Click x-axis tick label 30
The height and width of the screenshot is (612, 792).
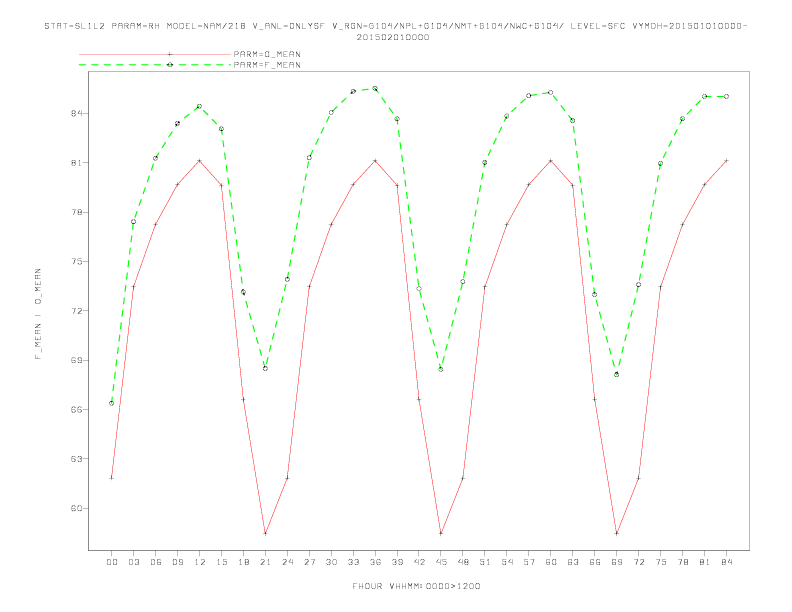331,562
